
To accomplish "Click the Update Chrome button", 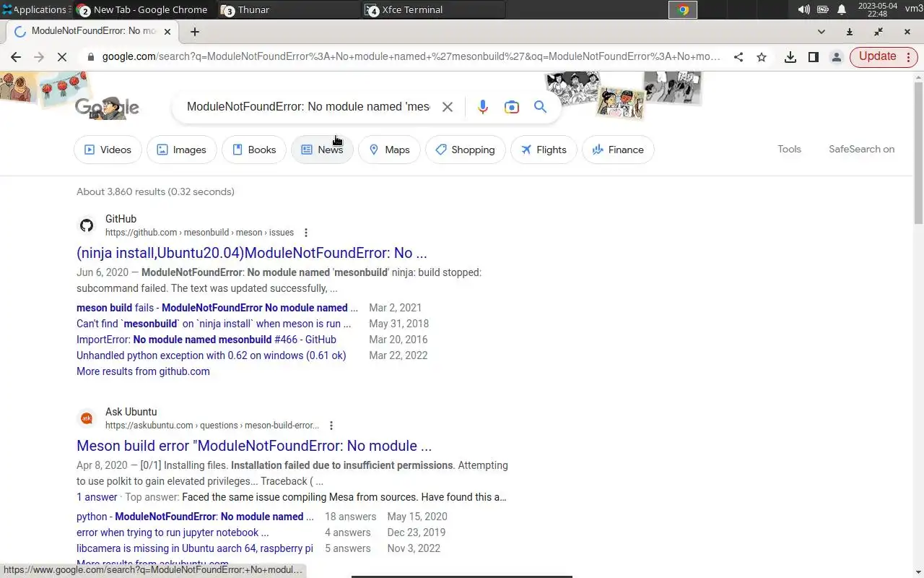I will coord(877,57).
